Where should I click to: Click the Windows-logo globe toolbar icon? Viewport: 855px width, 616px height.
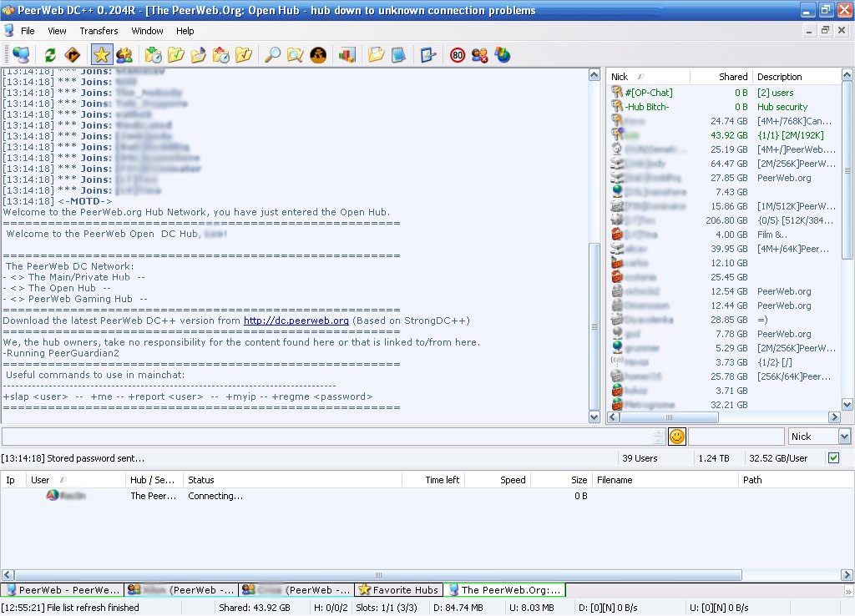coord(502,55)
